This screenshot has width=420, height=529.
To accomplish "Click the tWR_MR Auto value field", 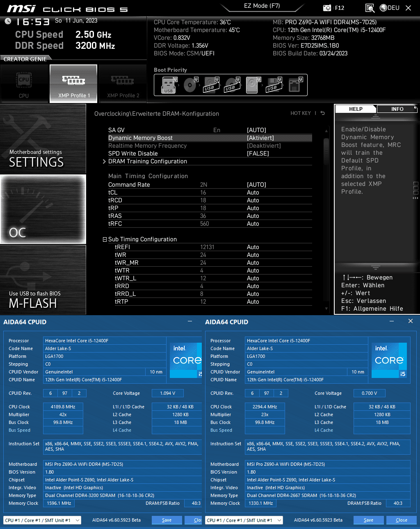I will click(x=253, y=263).
